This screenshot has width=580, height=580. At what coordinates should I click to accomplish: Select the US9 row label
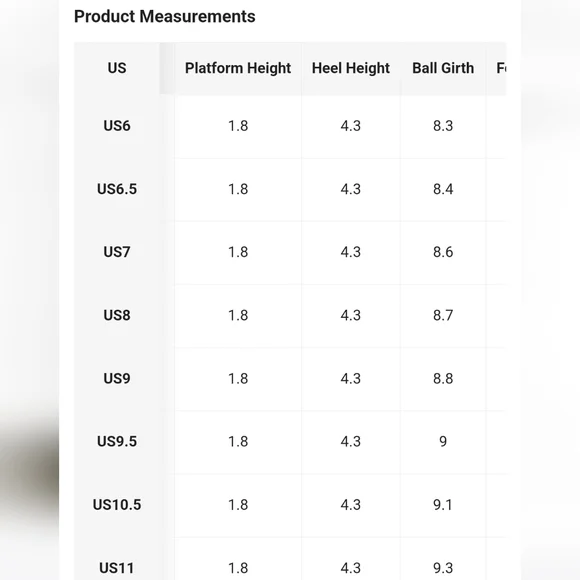117,379
